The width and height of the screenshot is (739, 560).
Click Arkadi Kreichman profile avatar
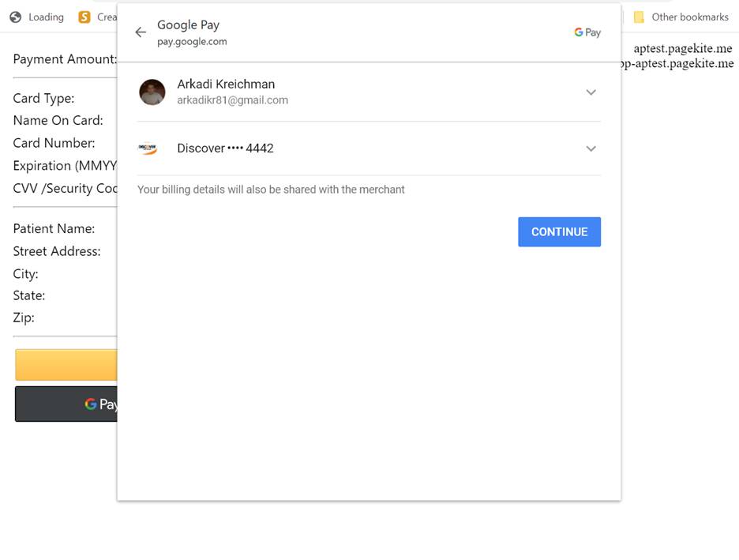[152, 92]
